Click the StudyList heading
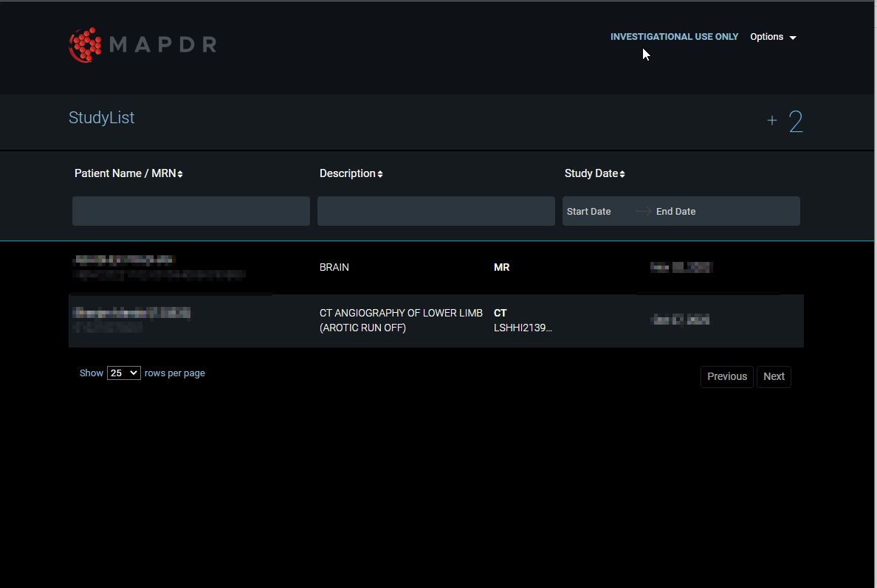Image resolution: width=877 pixels, height=588 pixels. (x=101, y=117)
